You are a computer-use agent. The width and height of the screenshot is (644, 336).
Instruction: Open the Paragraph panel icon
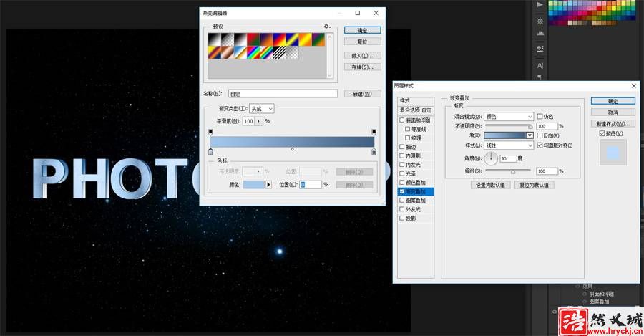540,77
